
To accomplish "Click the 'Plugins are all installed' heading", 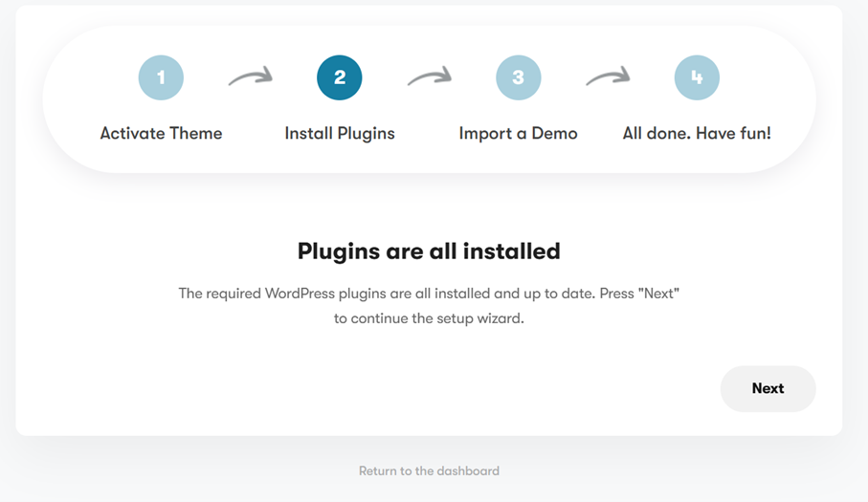I will point(429,251).
